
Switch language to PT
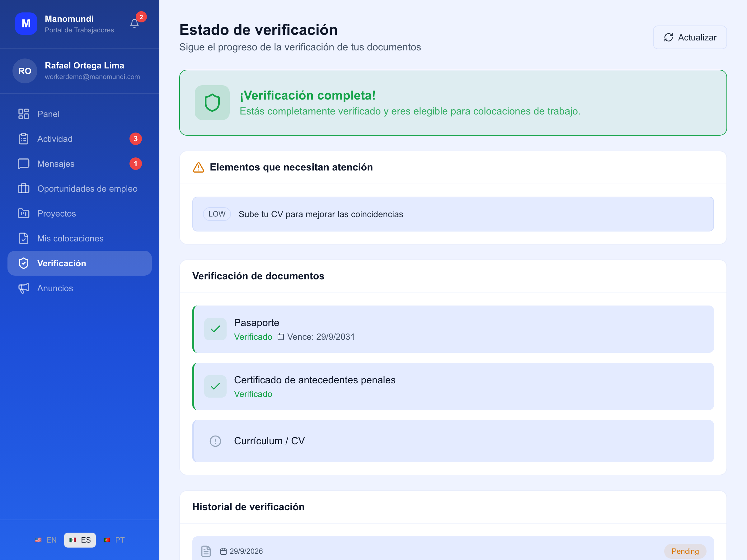pos(114,540)
